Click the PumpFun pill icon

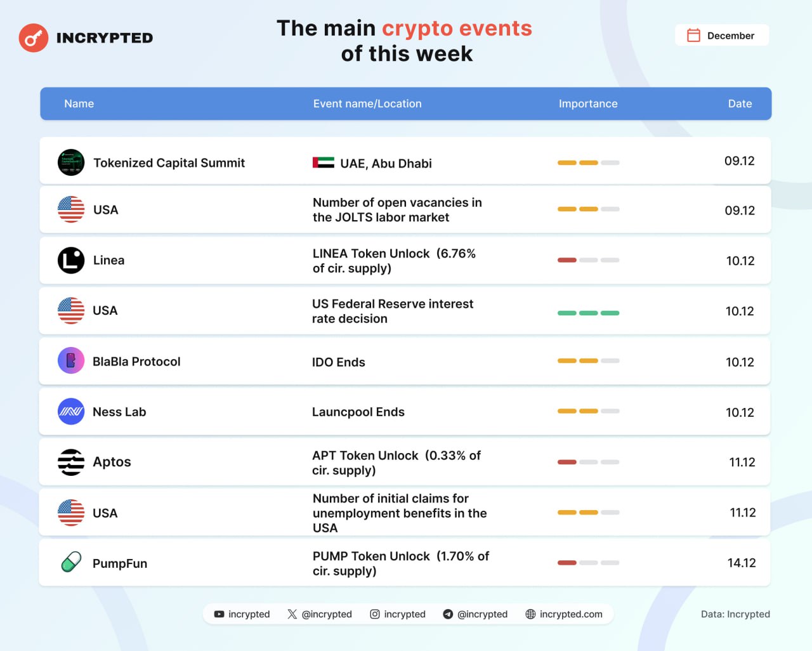click(x=71, y=562)
